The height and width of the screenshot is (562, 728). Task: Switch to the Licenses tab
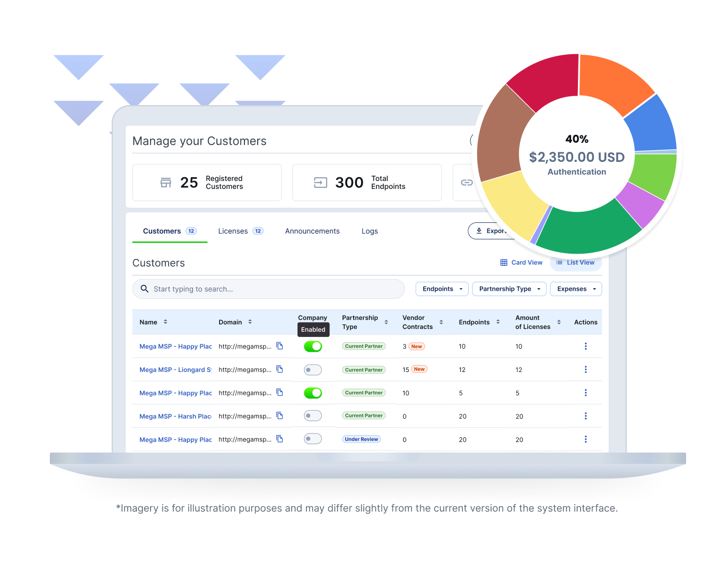[x=233, y=231]
